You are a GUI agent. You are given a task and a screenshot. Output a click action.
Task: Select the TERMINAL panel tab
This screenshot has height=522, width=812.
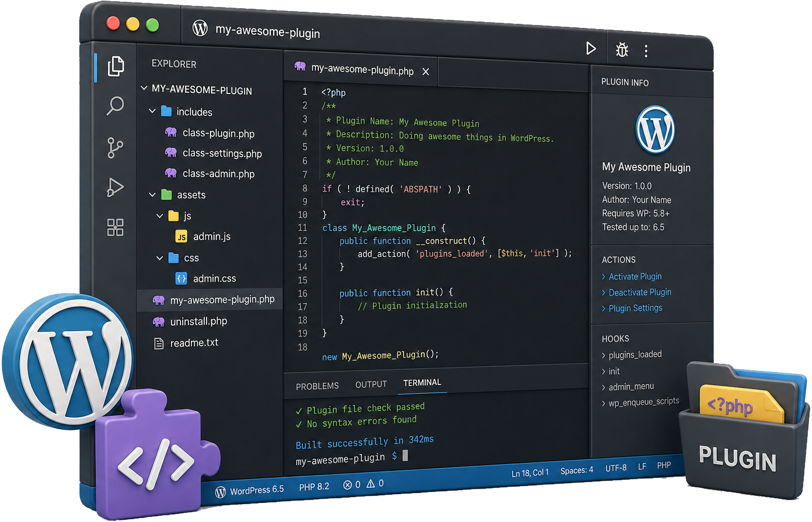tap(422, 383)
